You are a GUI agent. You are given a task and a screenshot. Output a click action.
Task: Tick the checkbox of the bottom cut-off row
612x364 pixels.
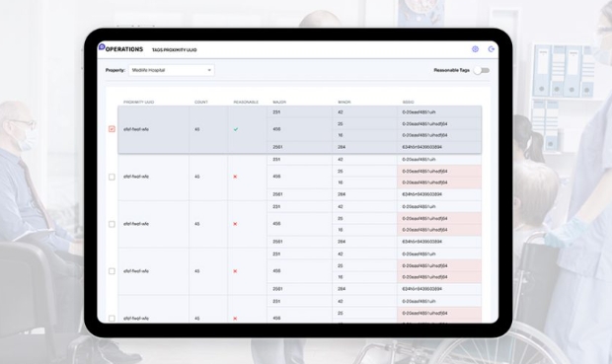[112, 319]
